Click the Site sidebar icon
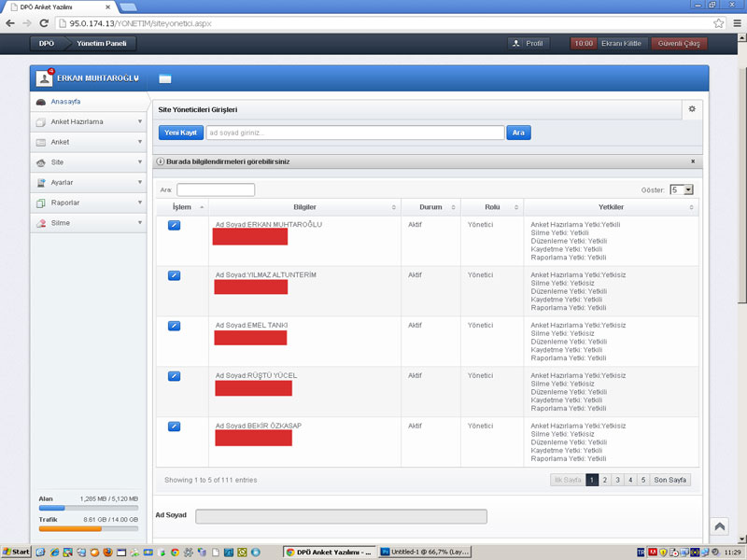Image resolution: width=747 pixels, height=560 pixels. tap(41, 162)
